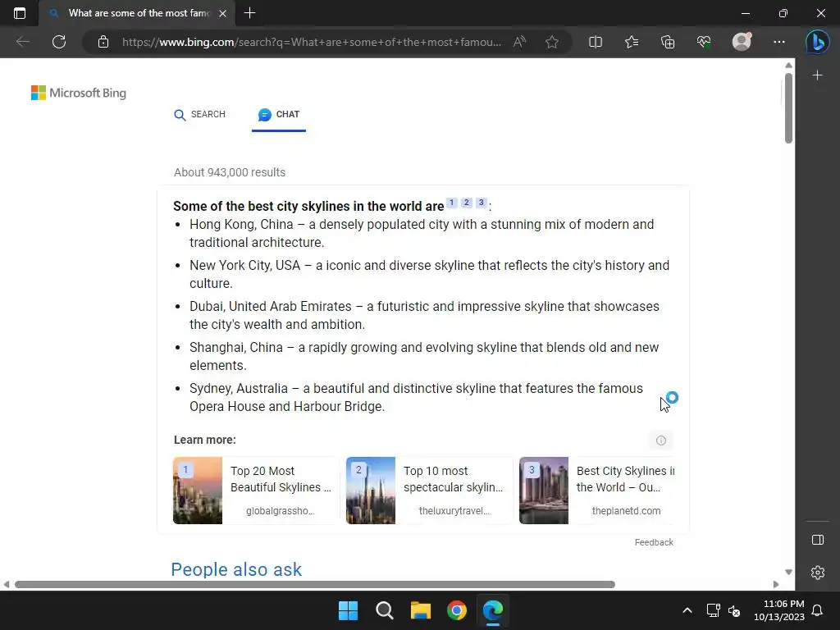Click the New York City, USA bullet

(429, 274)
